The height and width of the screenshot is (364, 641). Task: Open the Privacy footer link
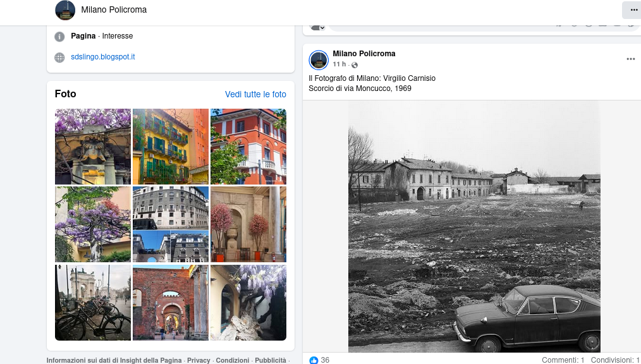tap(198, 360)
